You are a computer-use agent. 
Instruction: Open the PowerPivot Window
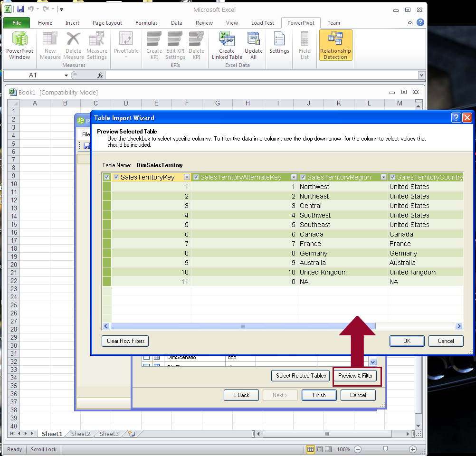click(x=19, y=45)
